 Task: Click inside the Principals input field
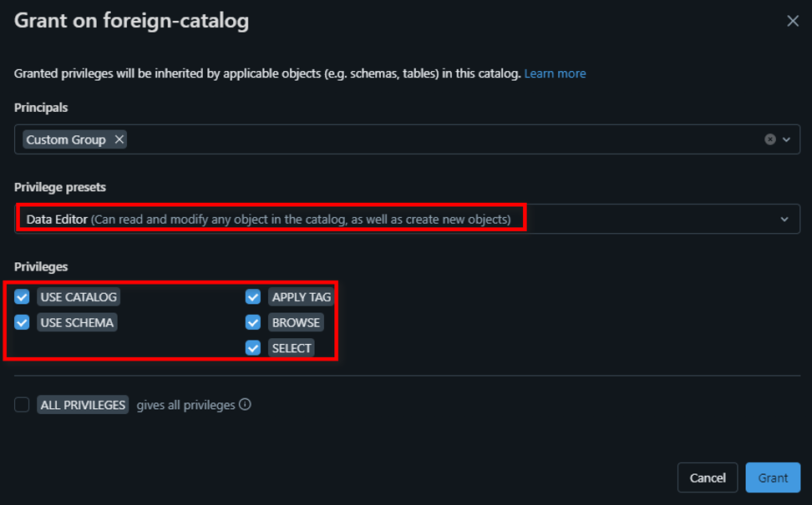418,139
